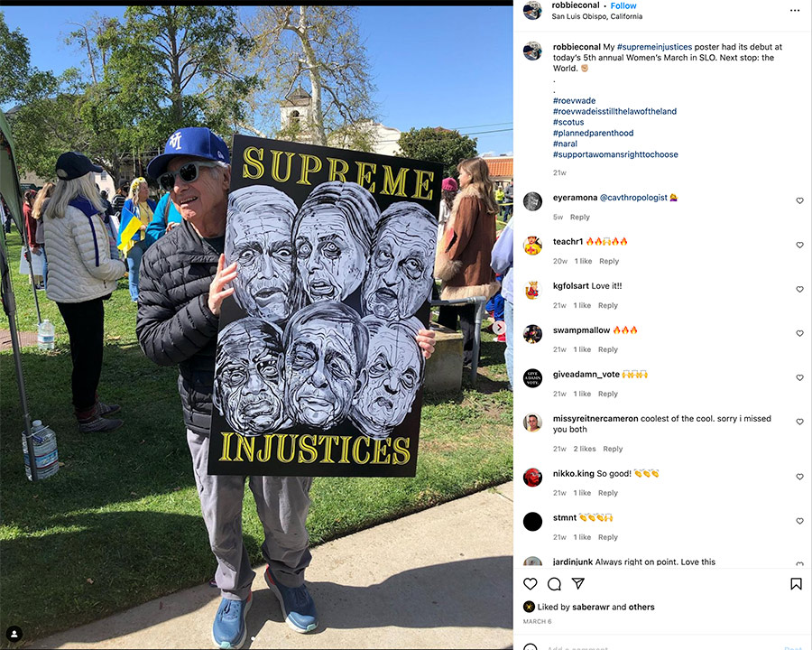Share post via paper plane icon
812x650 pixels.
pos(578,584)
